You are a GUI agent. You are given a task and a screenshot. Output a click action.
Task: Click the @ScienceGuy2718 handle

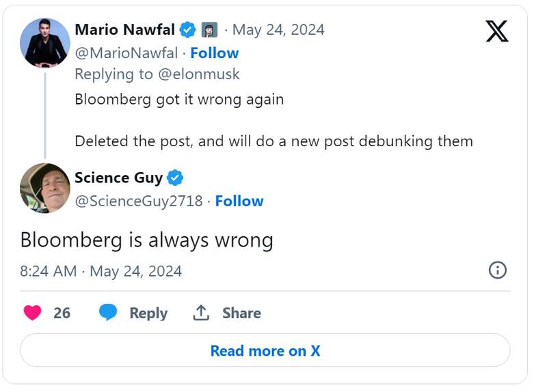[139, 201]
